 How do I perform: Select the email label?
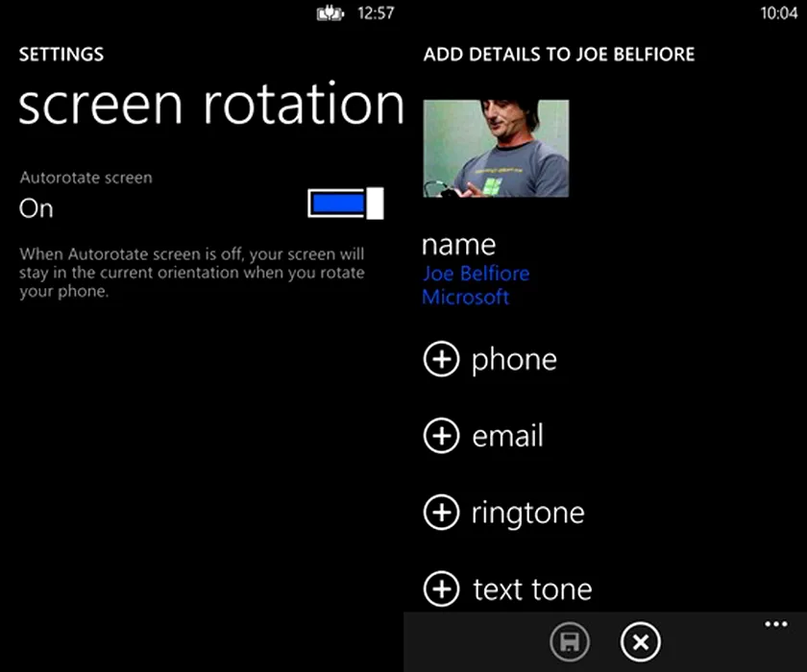click(507, 436)
